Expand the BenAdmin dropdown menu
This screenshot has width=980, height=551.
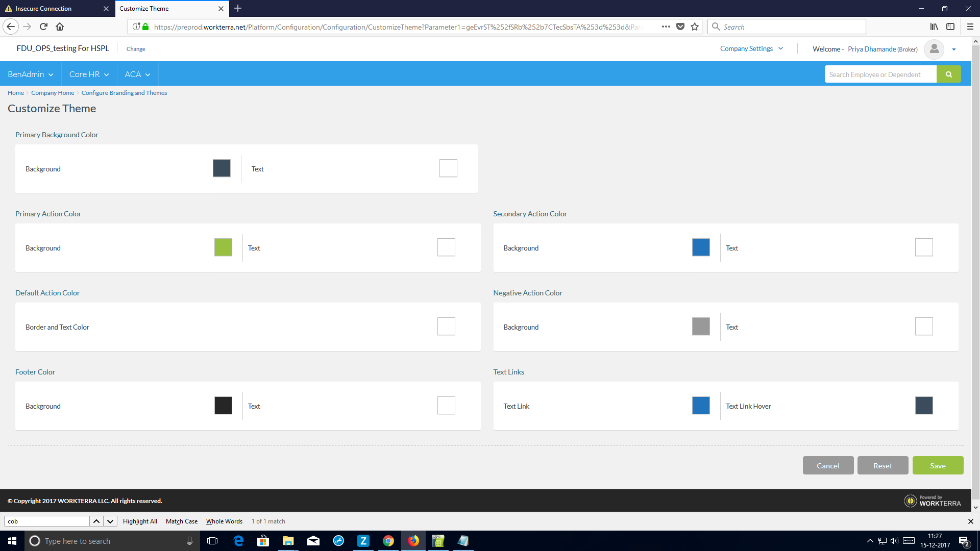tap(30, 74)
